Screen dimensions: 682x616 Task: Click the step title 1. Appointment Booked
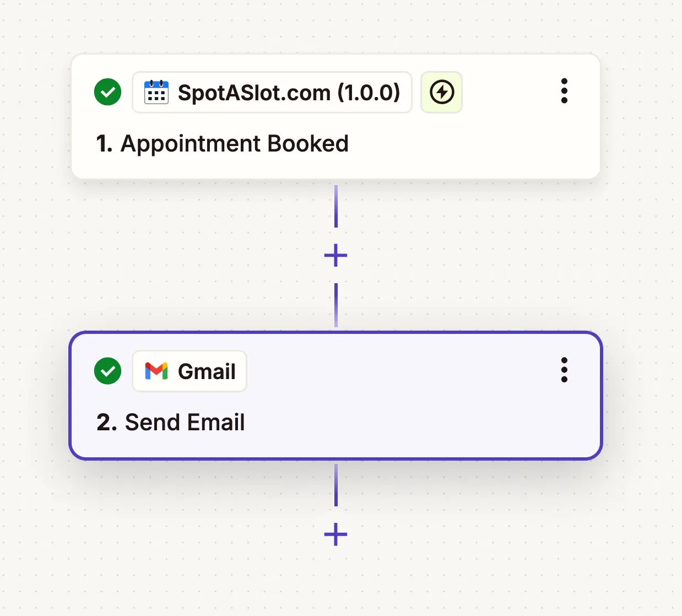coord(222,143)
